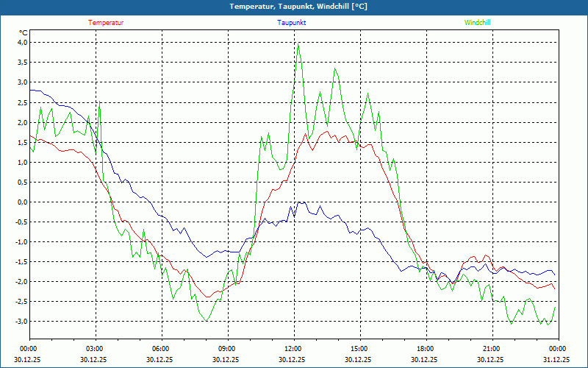
Task: Select the 0,0 value on the y-axis
Action: pyautogui.click(x=22, y=202)
